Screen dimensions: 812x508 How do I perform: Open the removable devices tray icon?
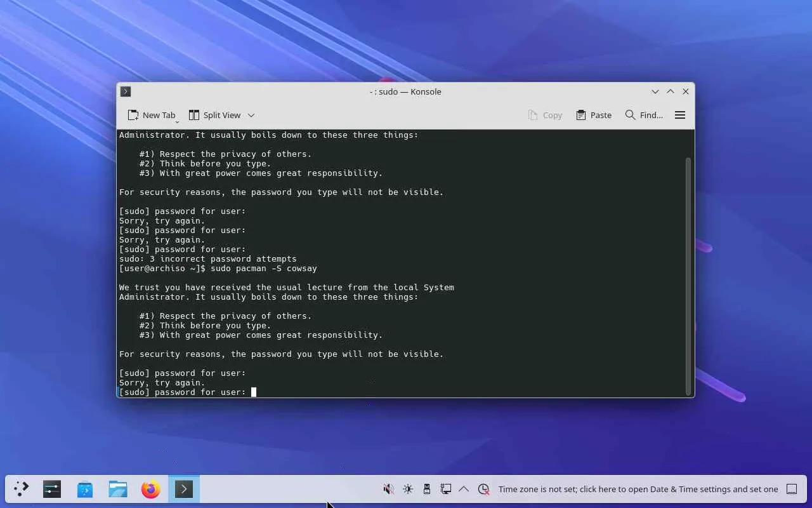coord(427,489)
